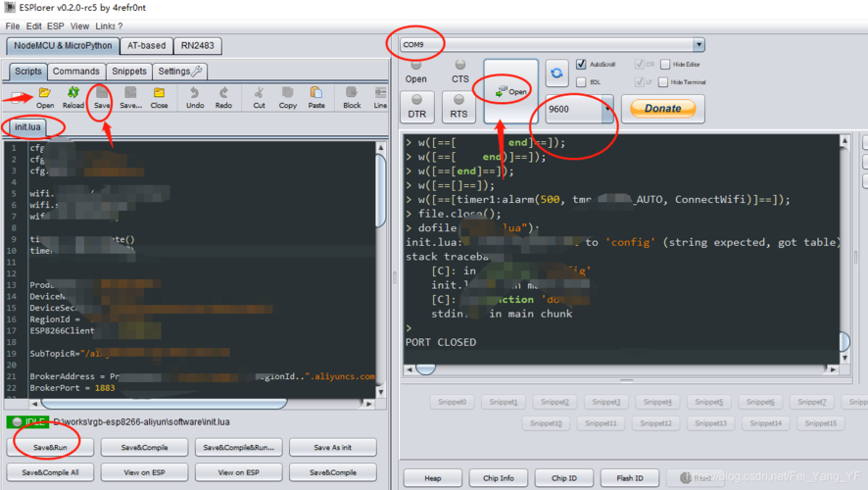Check the Hide Editor checkbox
The width and height of the screenshot is (868, 490).
(665, 65)
